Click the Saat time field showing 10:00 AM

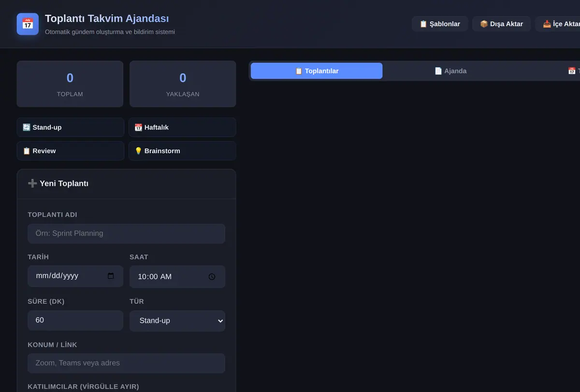click(x=177, y=276)
